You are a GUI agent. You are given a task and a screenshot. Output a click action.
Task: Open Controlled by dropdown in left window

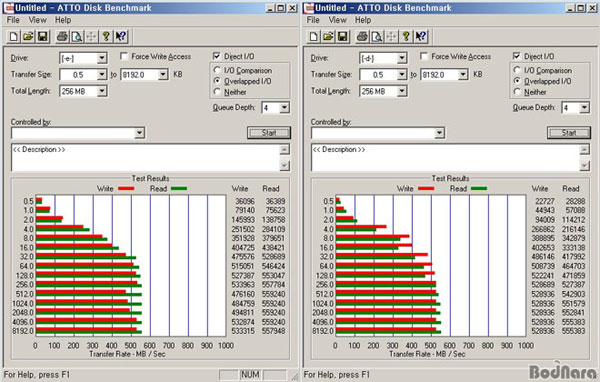coord(140,133)
